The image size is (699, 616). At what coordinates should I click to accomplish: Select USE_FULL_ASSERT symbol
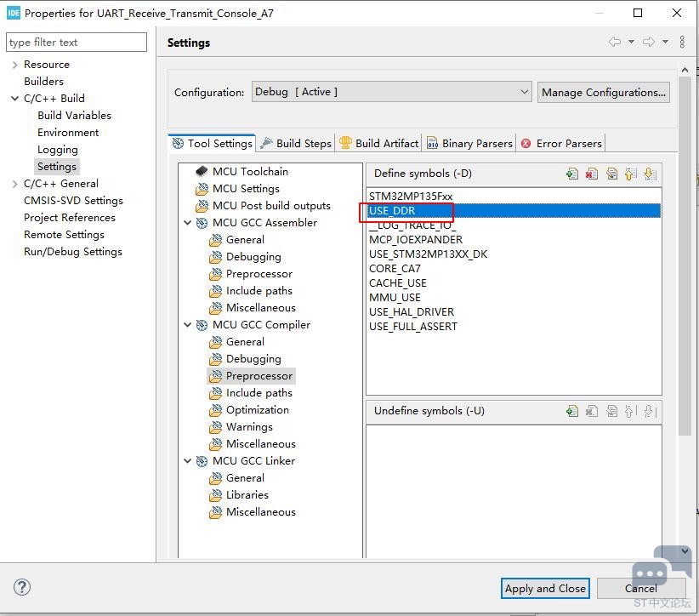coord(412,327)
